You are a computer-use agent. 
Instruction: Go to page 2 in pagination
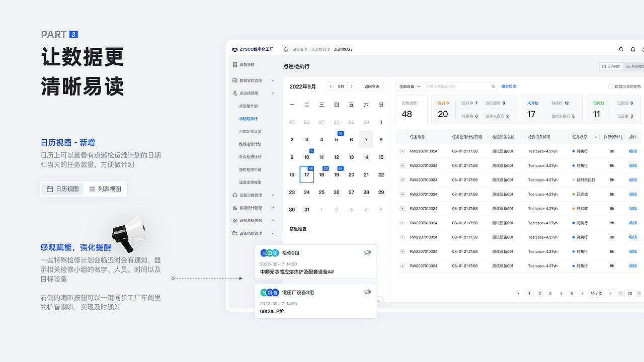tap(540, 293)
